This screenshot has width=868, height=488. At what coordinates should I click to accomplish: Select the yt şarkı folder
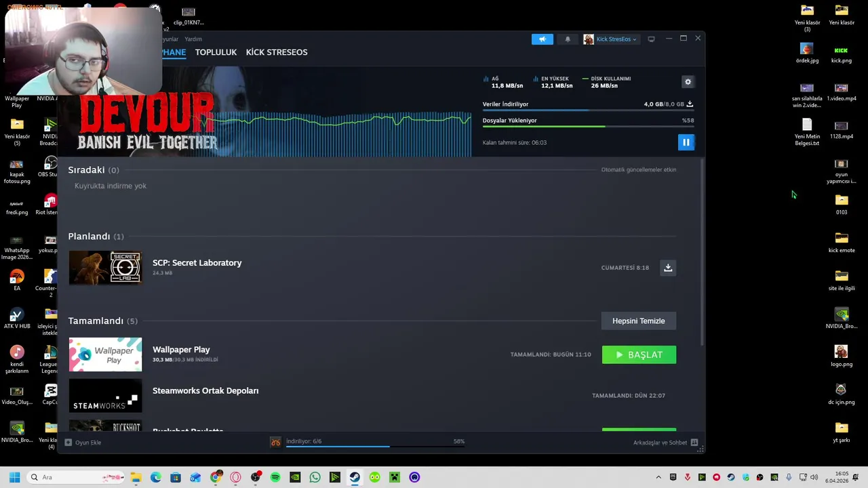tap(842, 432)
